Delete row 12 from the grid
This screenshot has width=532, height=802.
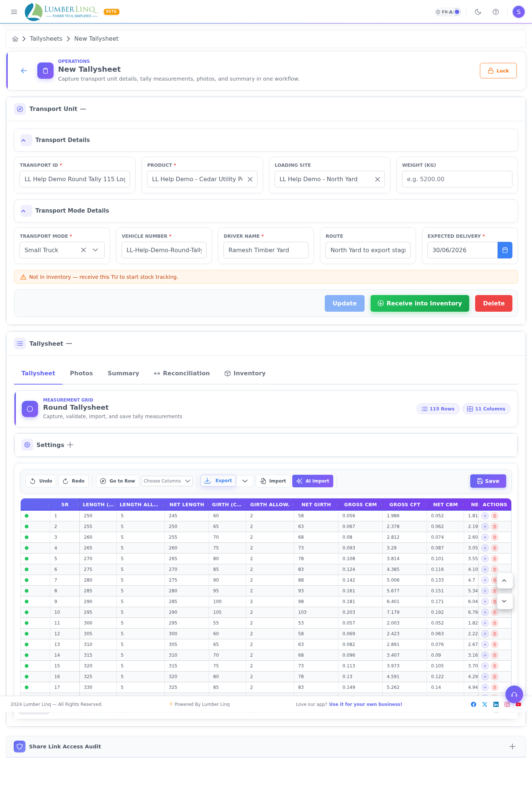click(x=495, y=634)
